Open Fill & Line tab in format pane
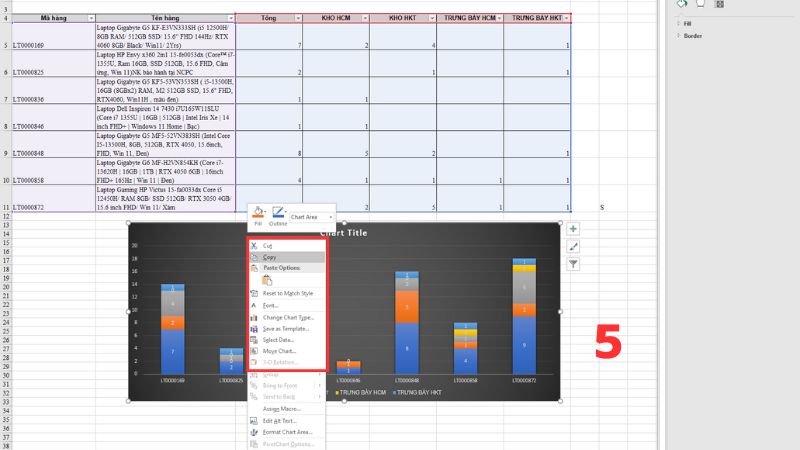Viewport: 800px width, 450px height. [682, 4]
